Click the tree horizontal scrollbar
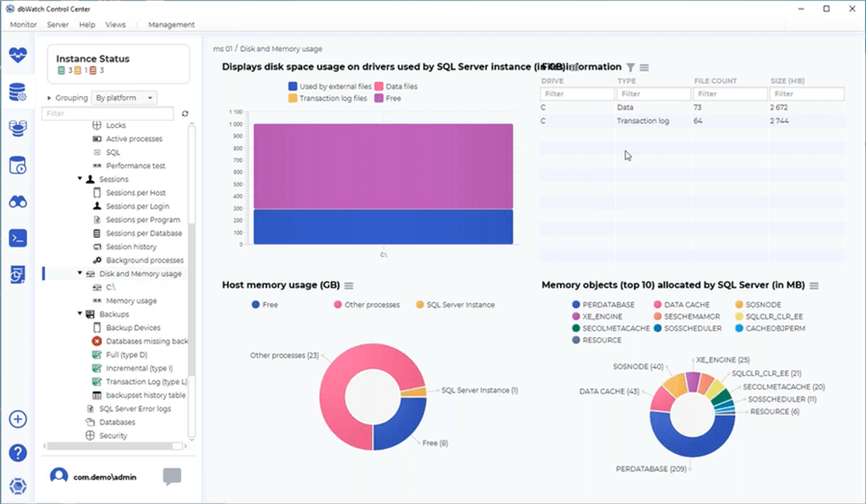 point(115,446)
